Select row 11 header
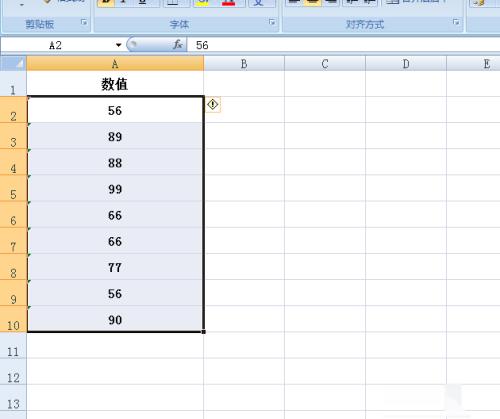 pos(13,345)
